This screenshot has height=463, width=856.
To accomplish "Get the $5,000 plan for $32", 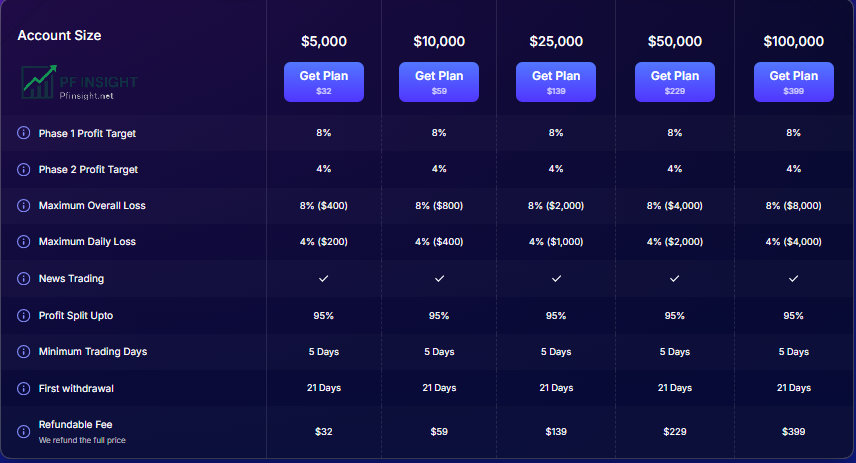I will coord(324,82).
